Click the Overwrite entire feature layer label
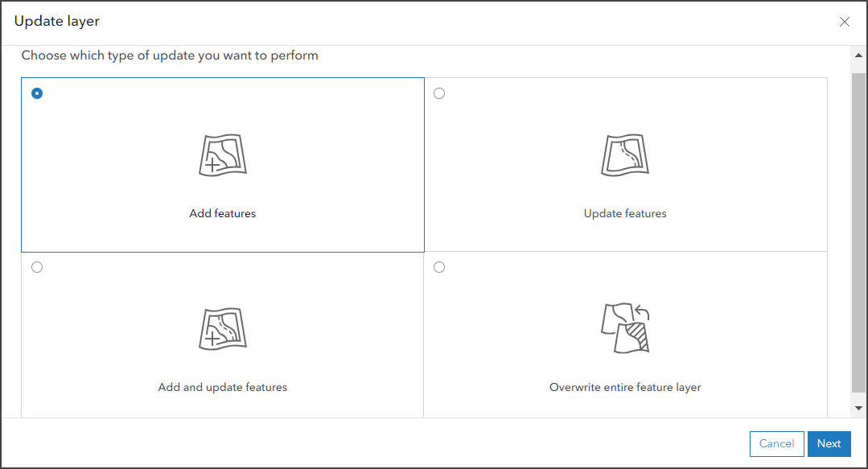 [625, 388]
